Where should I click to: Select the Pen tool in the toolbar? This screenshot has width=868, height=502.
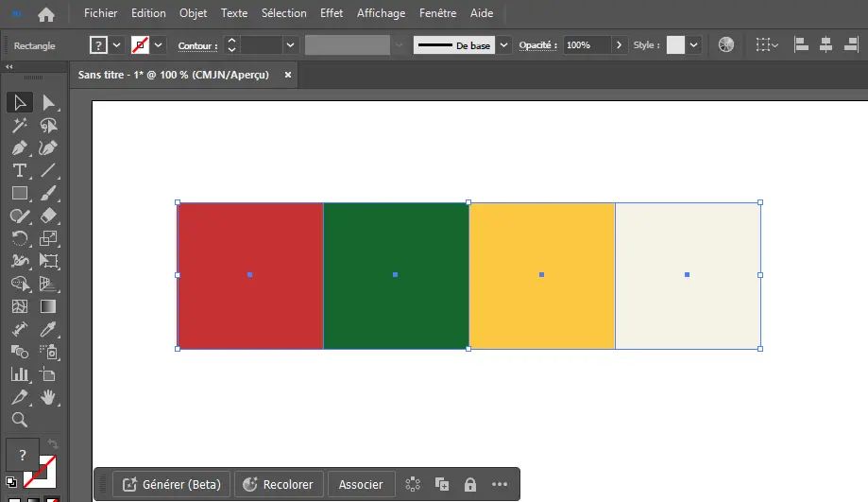[x=19, y=148]
